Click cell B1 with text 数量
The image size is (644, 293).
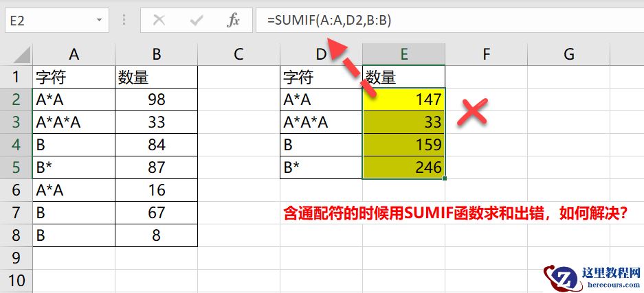pos(157,77)
